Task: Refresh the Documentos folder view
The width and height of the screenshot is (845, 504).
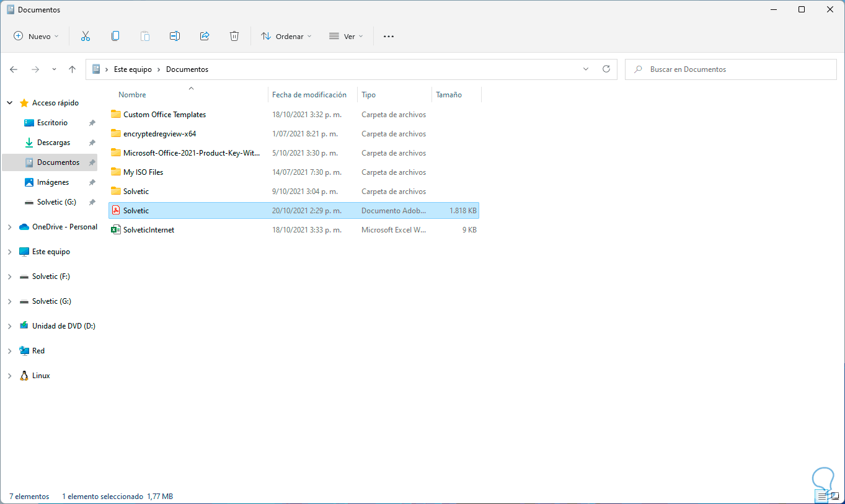Action: (606, 69)
